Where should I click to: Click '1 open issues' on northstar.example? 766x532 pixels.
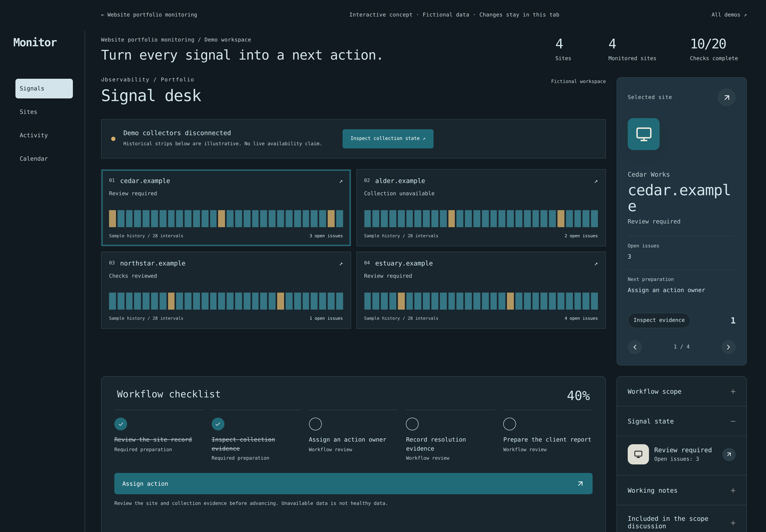[326, 318]
